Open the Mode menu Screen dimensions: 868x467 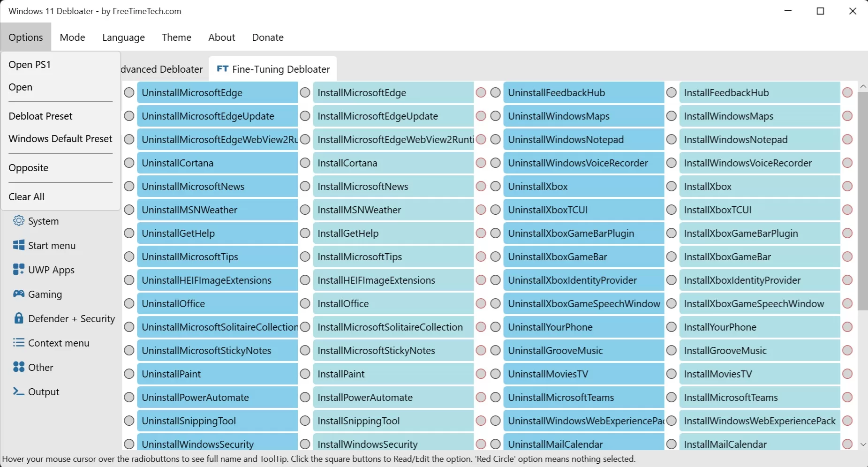(72, 37)
